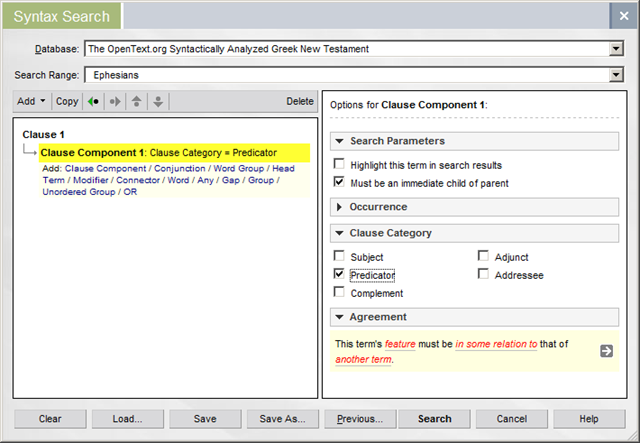Click the Word Group link in Add list

(x=240, y=169)
